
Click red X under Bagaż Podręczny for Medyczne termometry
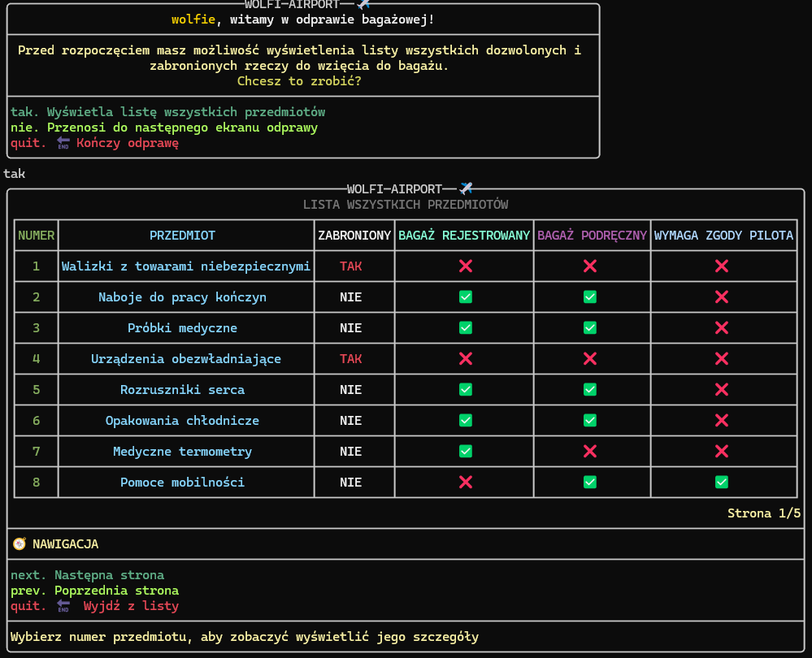[590, 452]
